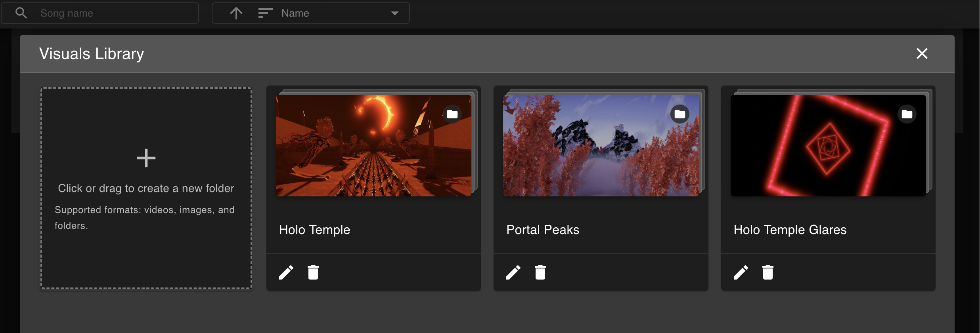Click the Visuals Library heading
The height and width of the screenshot is (333, 980).
pos(92,54)
